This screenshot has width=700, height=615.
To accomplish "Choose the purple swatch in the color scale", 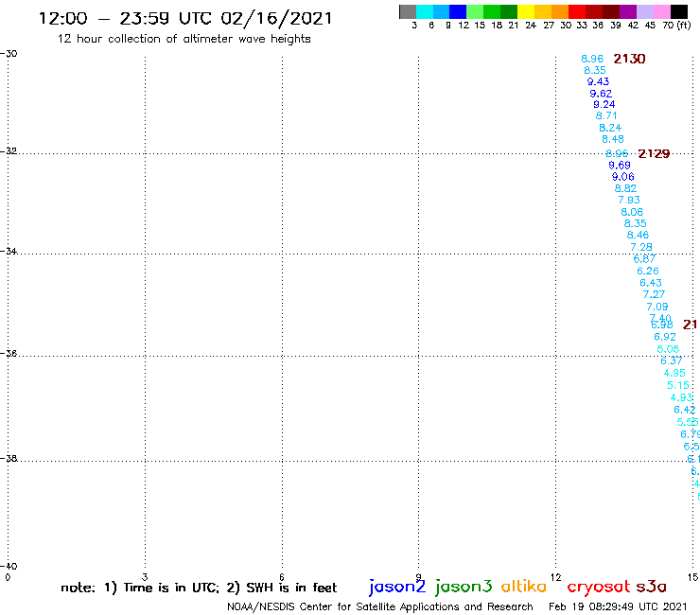I will (628, 11).
